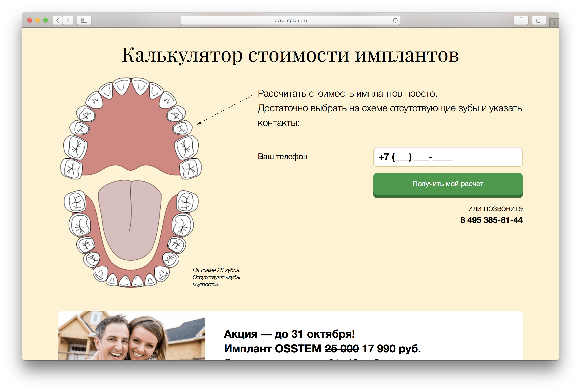The image size is (581, 392).
Task: Open the Safari sidebar icon
Action: (x=84, y=20)
